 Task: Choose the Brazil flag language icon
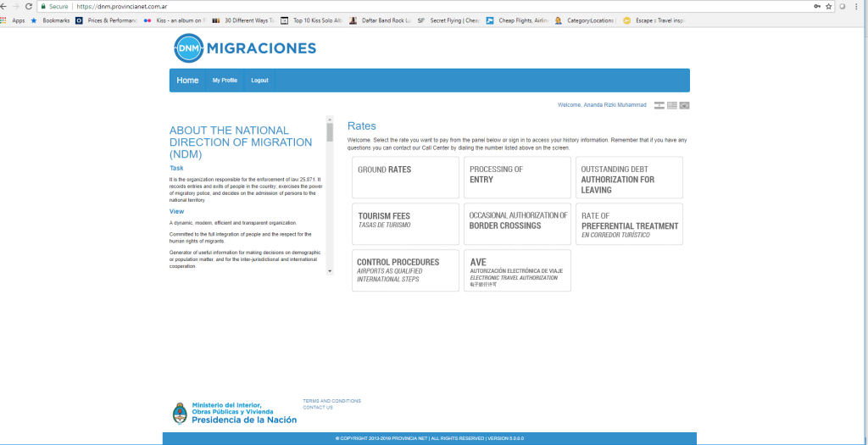click(685, 105)
